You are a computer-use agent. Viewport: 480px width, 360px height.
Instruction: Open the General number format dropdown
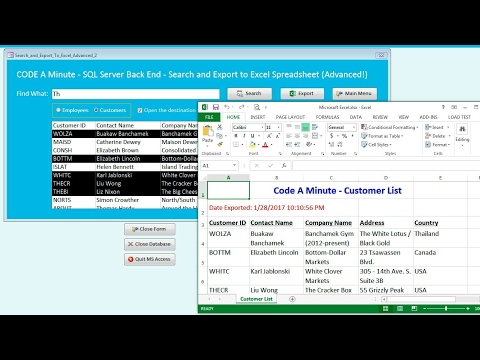point(354,127)
